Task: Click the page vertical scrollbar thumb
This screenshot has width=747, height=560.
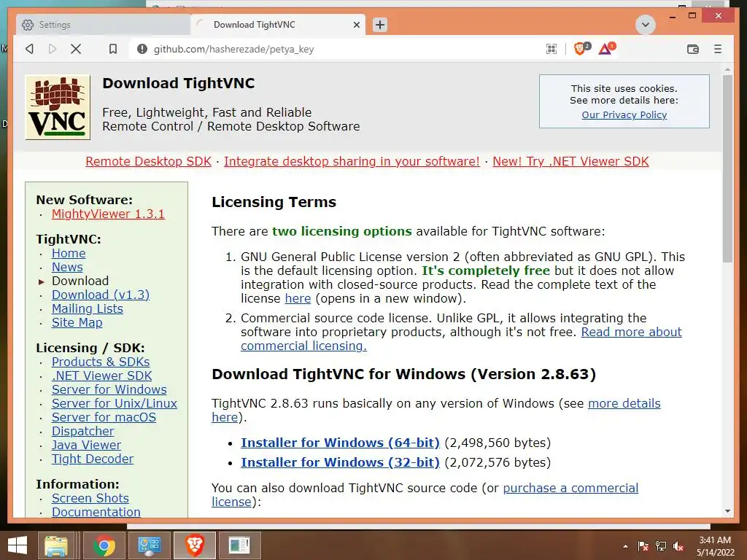Action: tap(727, 168)
